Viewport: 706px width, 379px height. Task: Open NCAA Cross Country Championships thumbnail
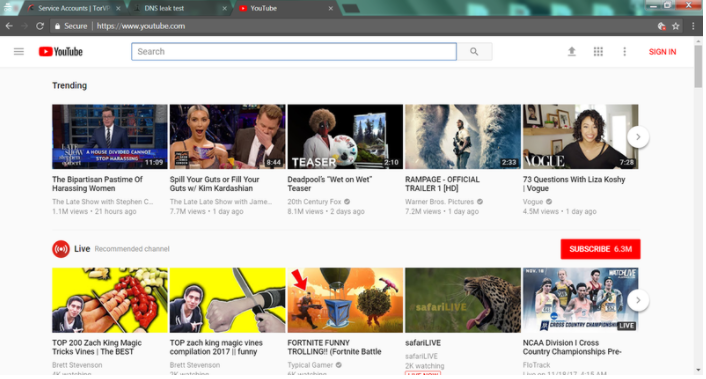click(x=580, y=300)
